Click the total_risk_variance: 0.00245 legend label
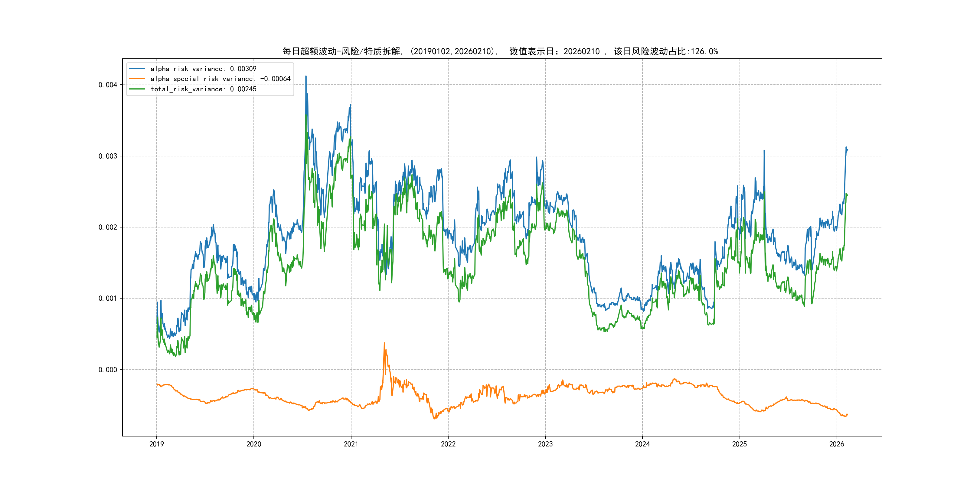 (x=203, y=89)
